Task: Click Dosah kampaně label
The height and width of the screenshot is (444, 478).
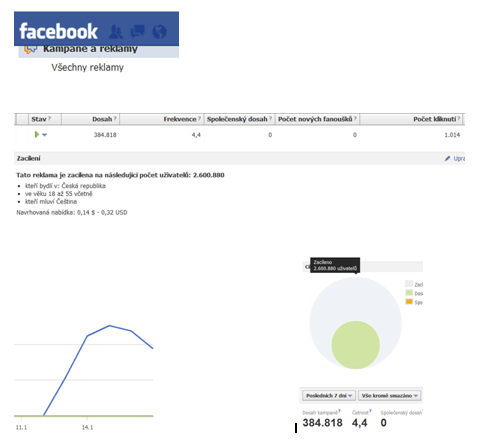Action: (320, 413)
